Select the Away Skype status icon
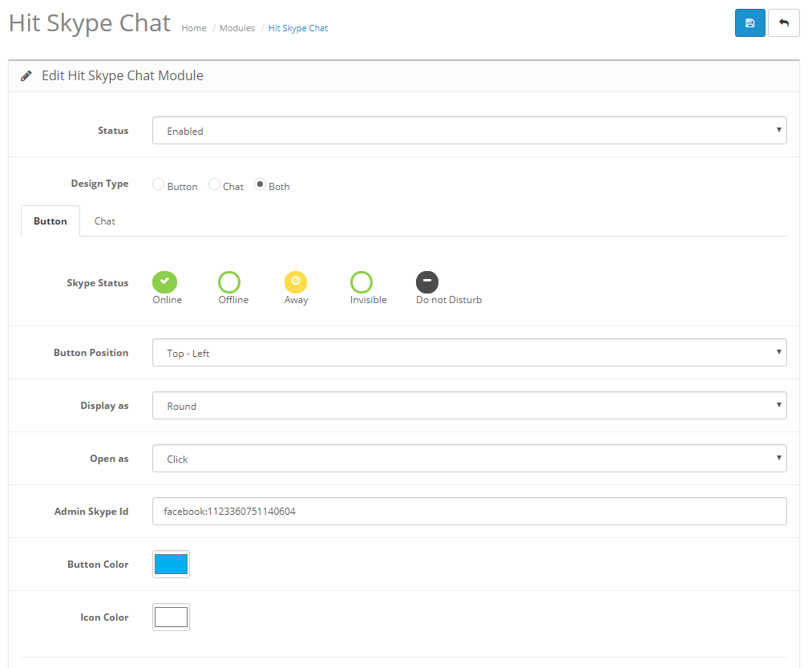 tap(296, 282)
